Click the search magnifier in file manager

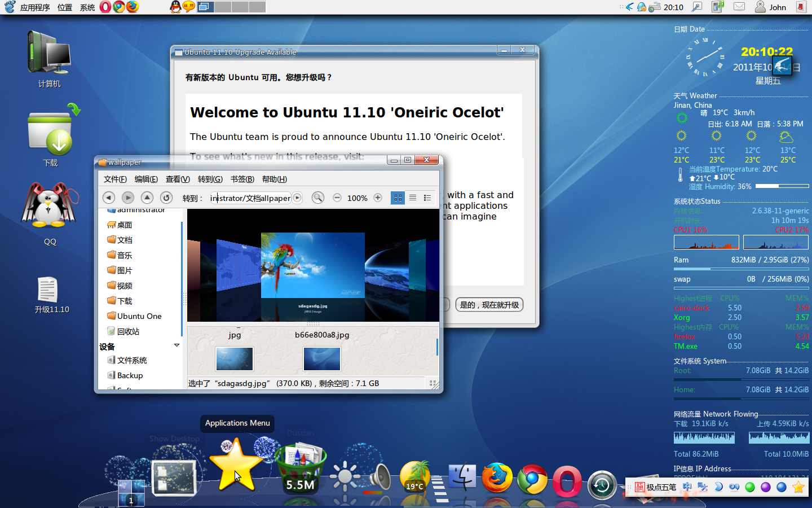click(318, 198)
